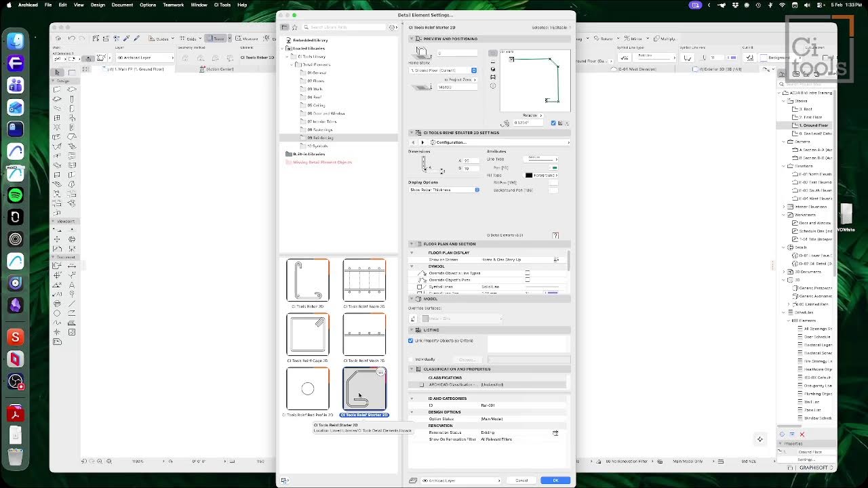Click the OK button
The width and height of the screenshot is (868, 488).
click(x=555, y=481)
